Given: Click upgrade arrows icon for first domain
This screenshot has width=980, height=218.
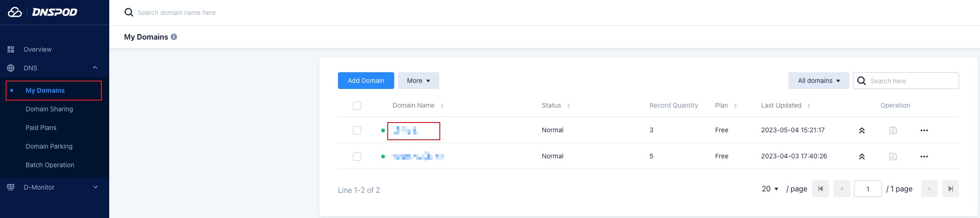Looking at the screenshot, I should click(x=861, y=130).
